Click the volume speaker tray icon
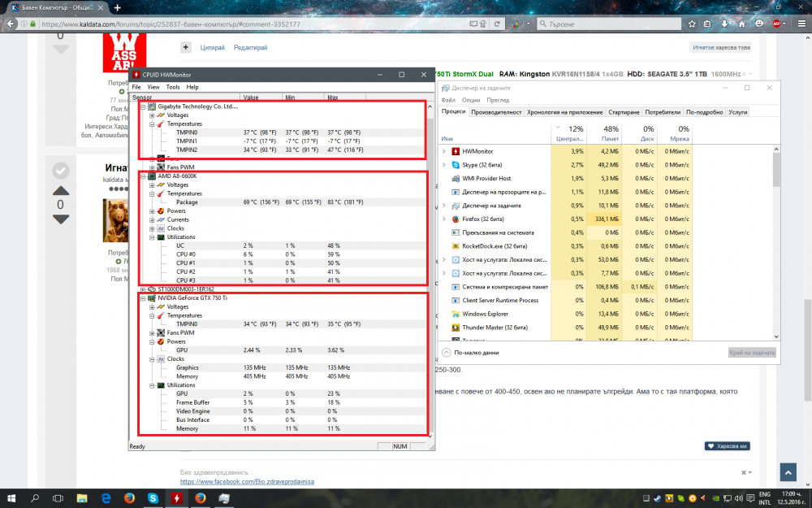Screen dimensions: 812x508 (x=738, y=498)
